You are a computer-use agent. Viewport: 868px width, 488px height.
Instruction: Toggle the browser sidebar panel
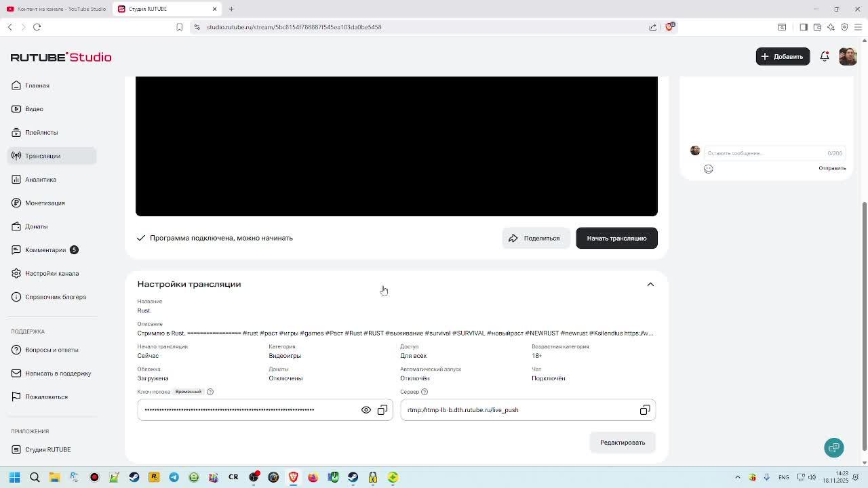tap(804, 27)
